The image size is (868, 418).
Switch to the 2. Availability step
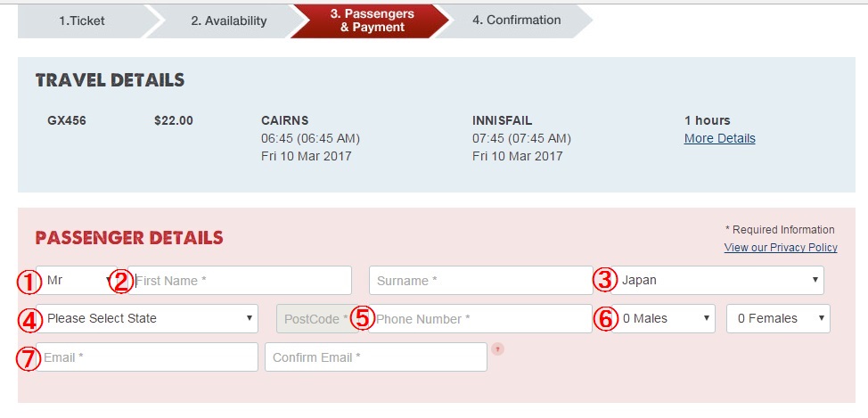click(x=228, y=20)
